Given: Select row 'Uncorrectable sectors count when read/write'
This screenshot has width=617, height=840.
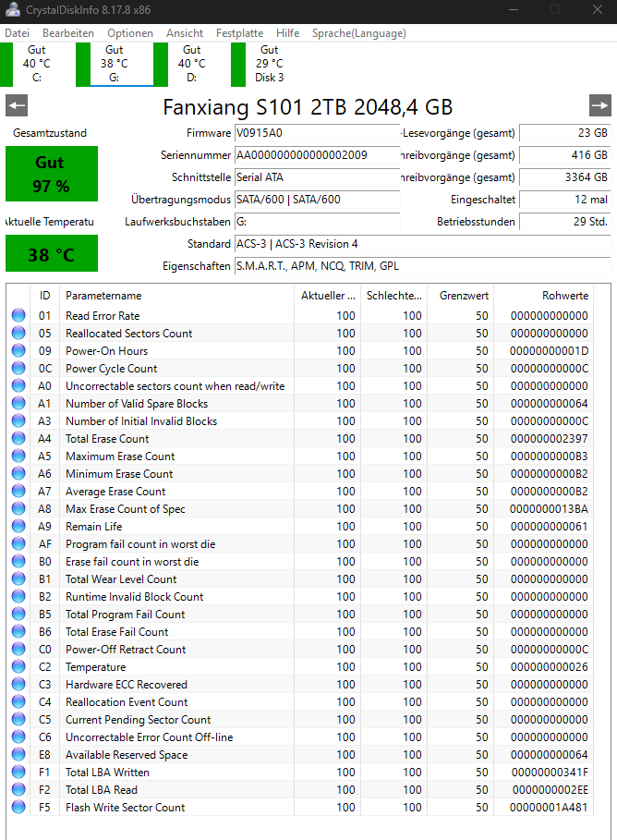Looking at the screenshot, I should (x=301, y=385).
